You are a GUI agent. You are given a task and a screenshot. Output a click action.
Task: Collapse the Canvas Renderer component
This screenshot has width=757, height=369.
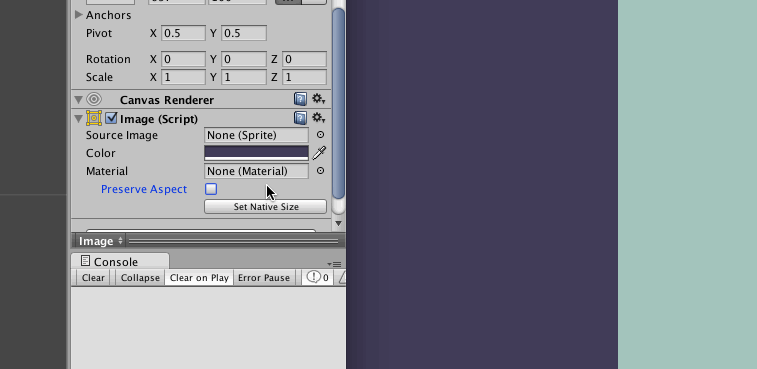tap(78, 100)
